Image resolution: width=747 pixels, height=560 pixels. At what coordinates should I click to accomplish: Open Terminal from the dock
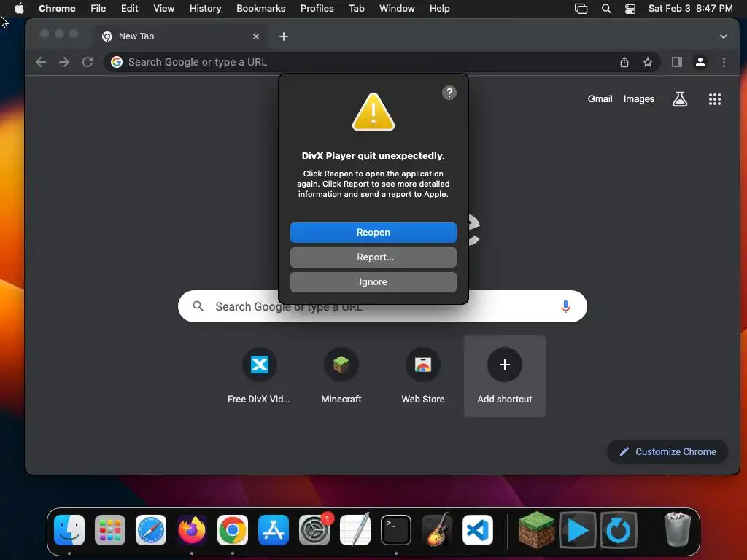tap(396, 530)
